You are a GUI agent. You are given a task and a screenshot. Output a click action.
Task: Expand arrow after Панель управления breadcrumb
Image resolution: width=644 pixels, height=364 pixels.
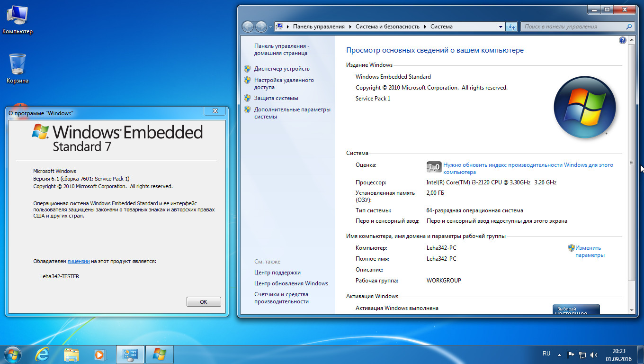(350, 27)
